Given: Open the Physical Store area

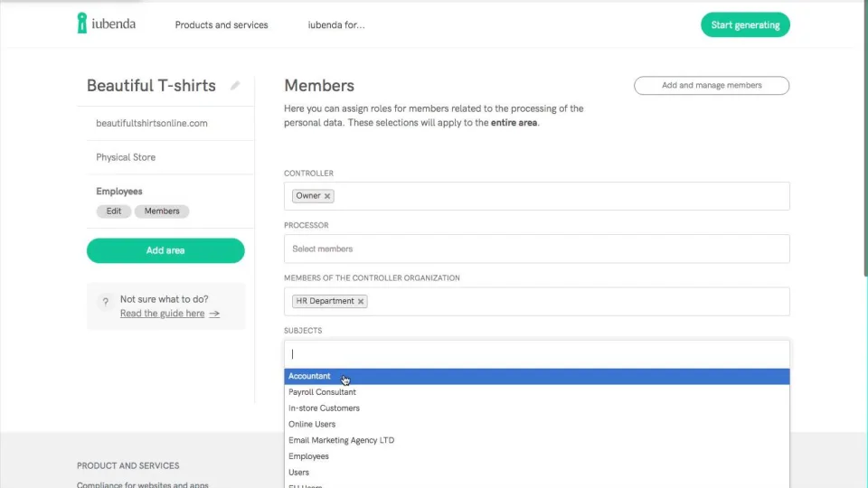Looking at the screenshot, I should click(126, 157).
